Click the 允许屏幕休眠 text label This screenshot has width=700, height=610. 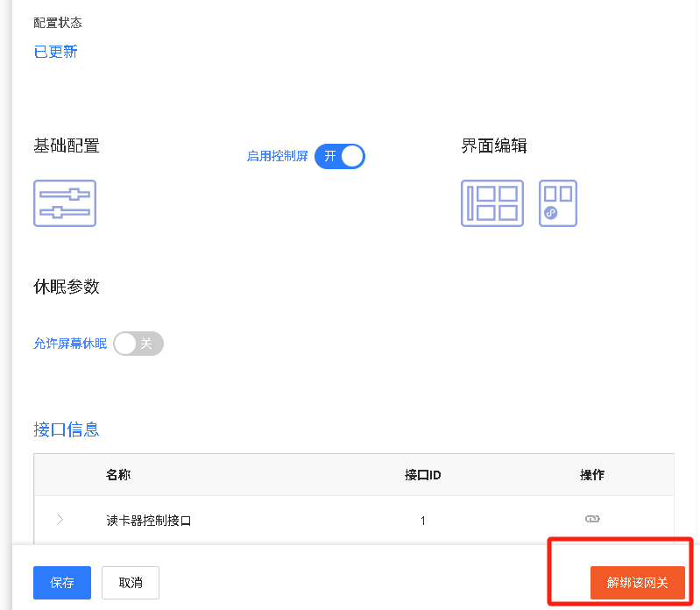point(70,344)
